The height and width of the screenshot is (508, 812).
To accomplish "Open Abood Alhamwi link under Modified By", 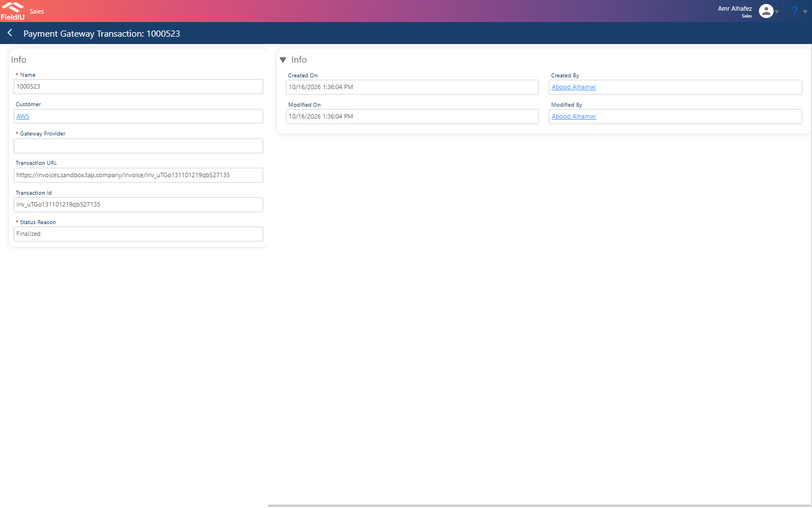I will coord(573,116).
